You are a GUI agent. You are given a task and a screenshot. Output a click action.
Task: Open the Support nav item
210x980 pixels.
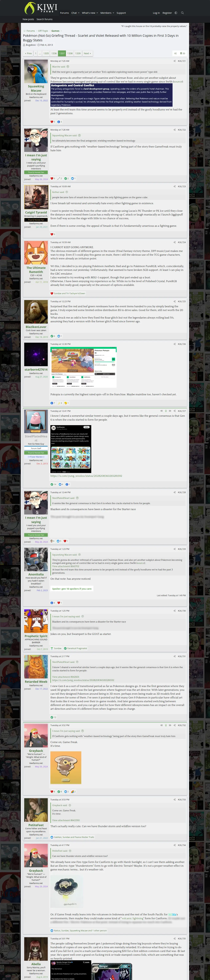tap(121, 13)
